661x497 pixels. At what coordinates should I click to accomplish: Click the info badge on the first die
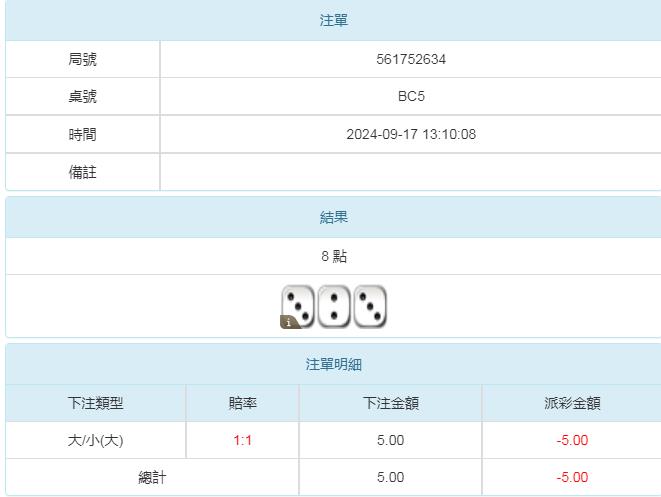click(x=288, y=322)
